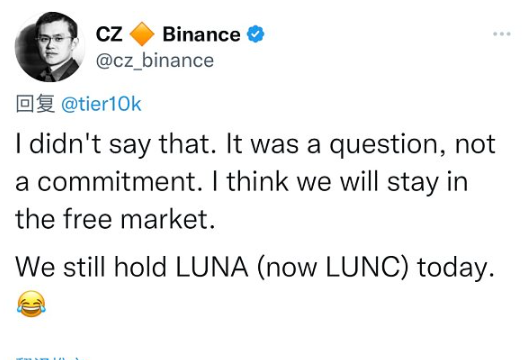The image size is (528, 360).
Task: Open the @cz_binance handle
Action: [x=155, y=61]
